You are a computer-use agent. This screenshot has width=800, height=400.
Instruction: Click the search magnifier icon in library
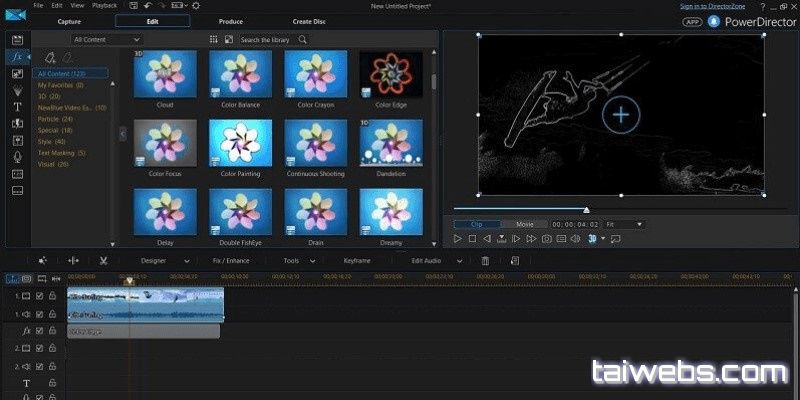(x=303, y=40)
